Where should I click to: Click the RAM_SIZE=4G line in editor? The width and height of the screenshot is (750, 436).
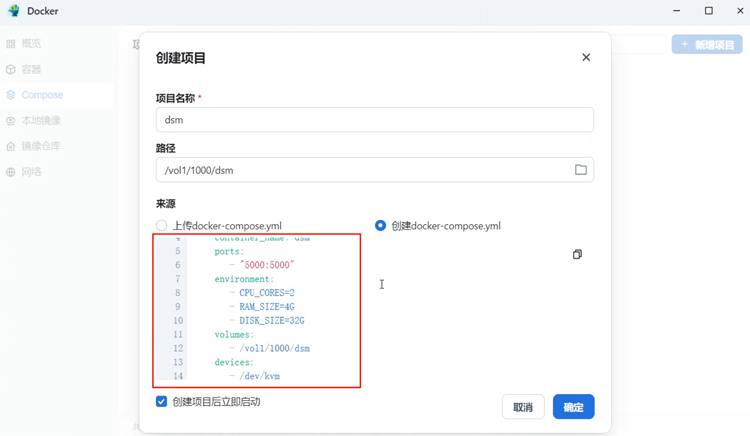coord(267,306)
